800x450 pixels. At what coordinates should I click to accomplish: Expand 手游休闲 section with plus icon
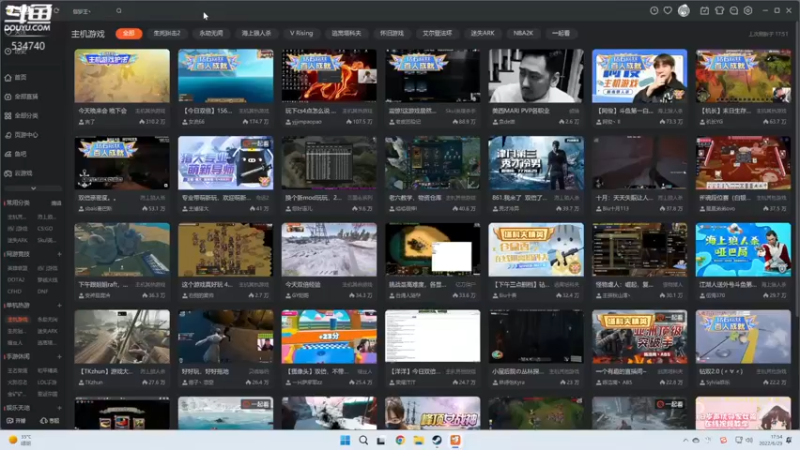point(59,357)
